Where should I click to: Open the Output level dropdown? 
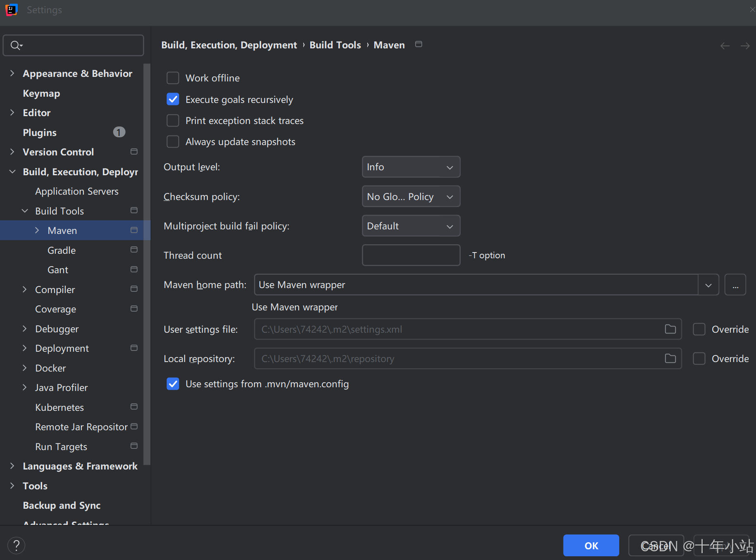[x=411, y=167]
